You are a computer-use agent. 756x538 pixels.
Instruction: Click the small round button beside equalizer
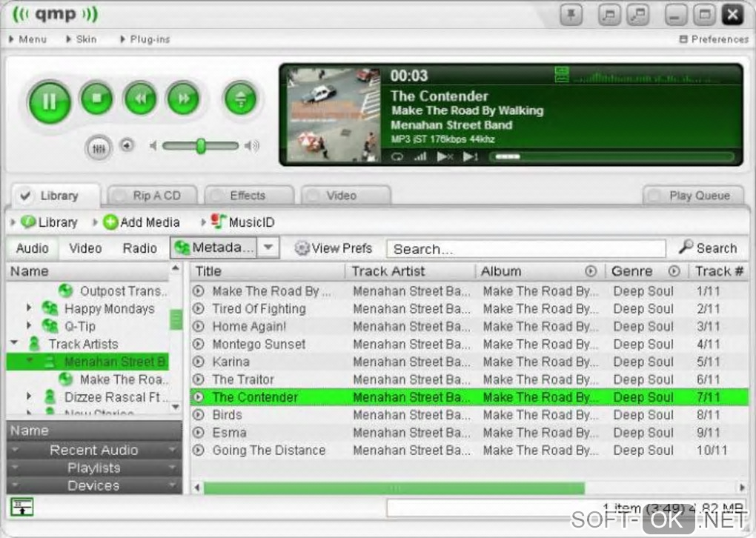coord(127,145)
